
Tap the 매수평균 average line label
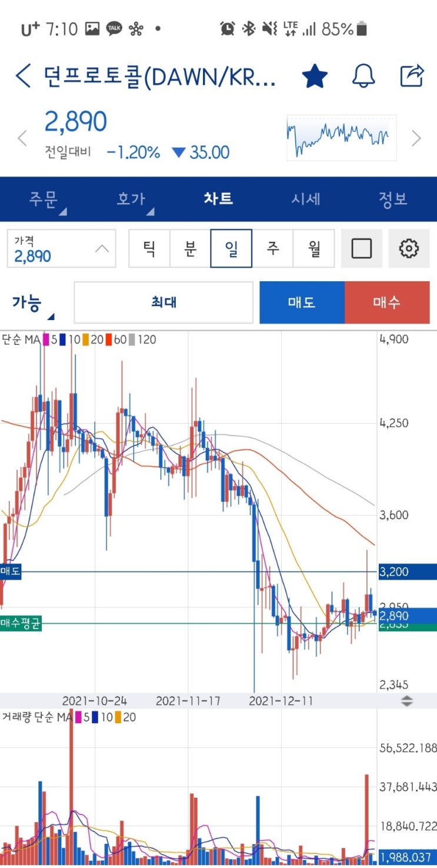(x=21, y=623)
